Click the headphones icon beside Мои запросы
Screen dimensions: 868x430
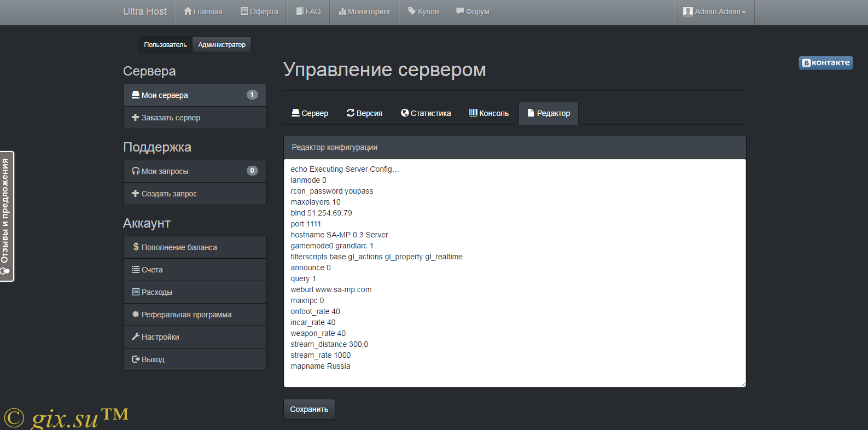click(x=136, y=171)
